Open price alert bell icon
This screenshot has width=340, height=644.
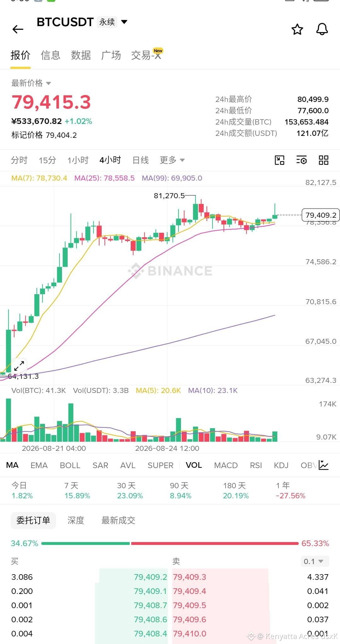point(322,29)
